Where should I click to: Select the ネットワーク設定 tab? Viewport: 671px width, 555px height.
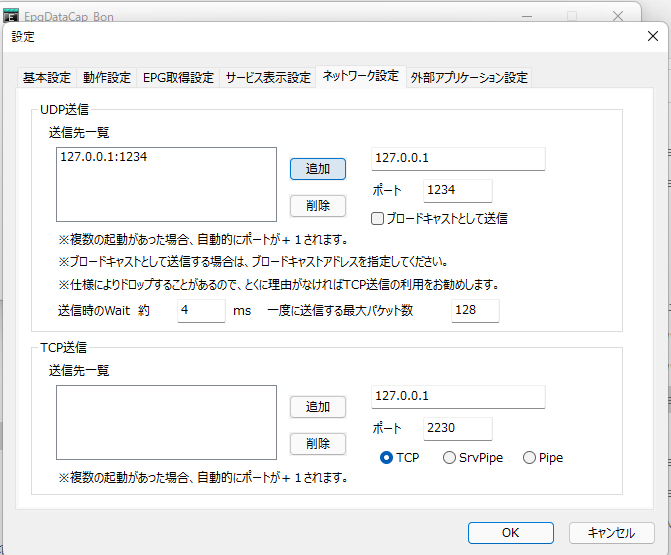tap(361, 77)
